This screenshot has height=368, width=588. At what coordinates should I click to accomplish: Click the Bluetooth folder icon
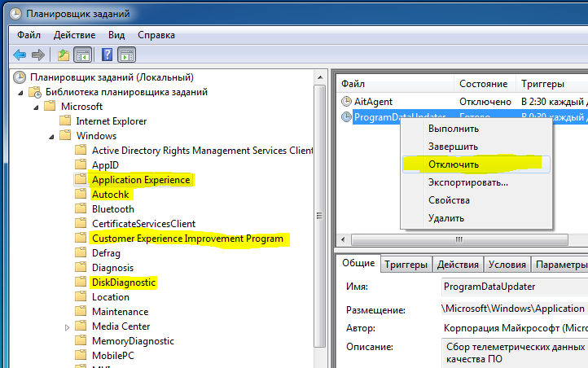81,208
